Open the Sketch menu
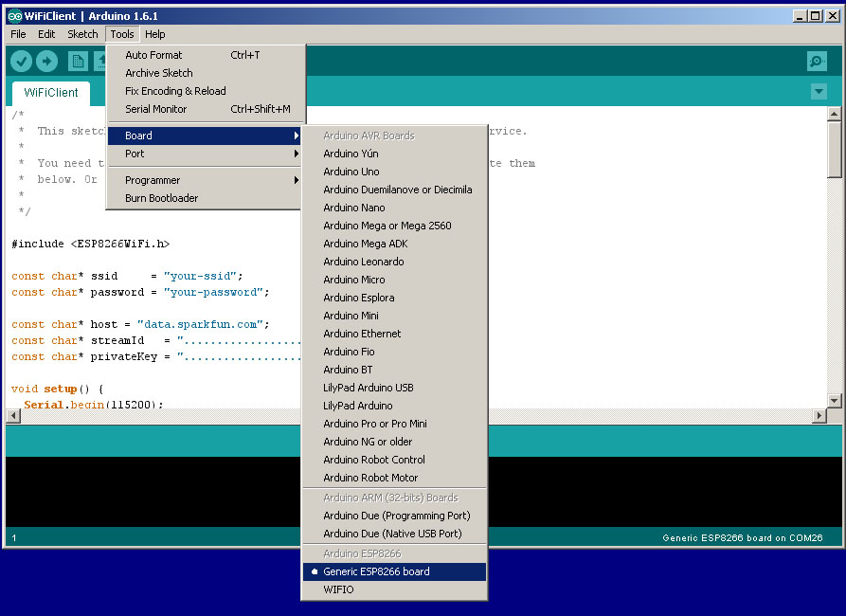This screenshot has width=846, height=616. click(x=82, y=34)
